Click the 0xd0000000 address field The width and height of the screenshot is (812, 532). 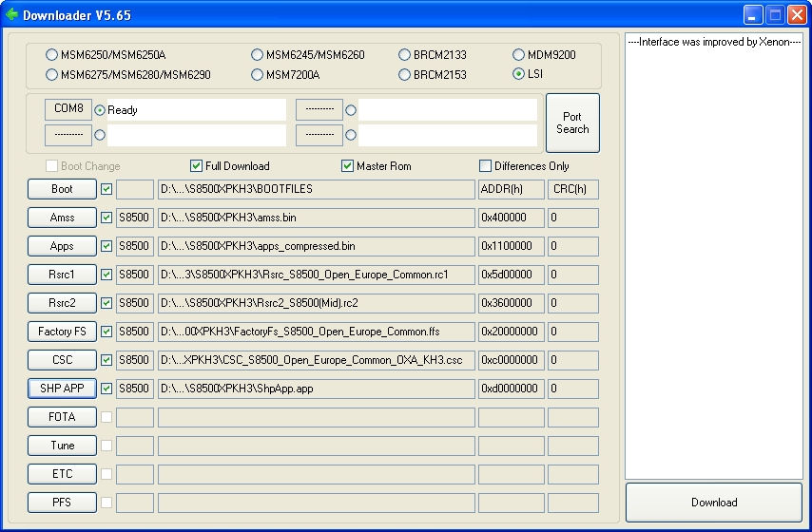[x=512, y=389]
